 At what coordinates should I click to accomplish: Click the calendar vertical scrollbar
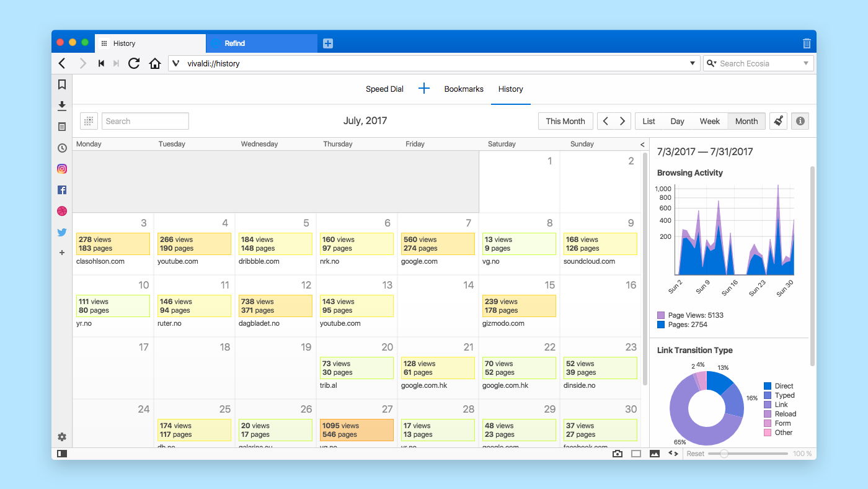coord(645,269)
